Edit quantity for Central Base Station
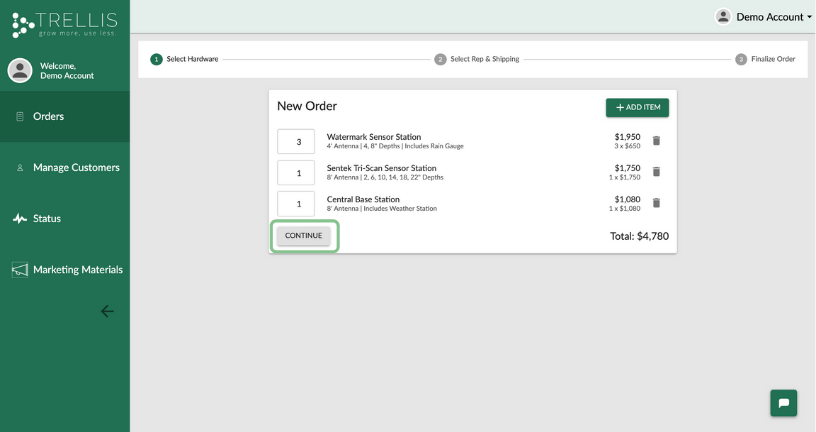The width and height of the screenshot is (816, 432). pos(296,204)
